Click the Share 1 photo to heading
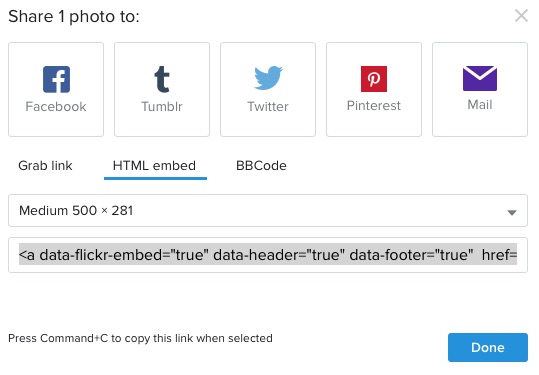This screenshot has height=375, width=539. [x=74, y=16]
